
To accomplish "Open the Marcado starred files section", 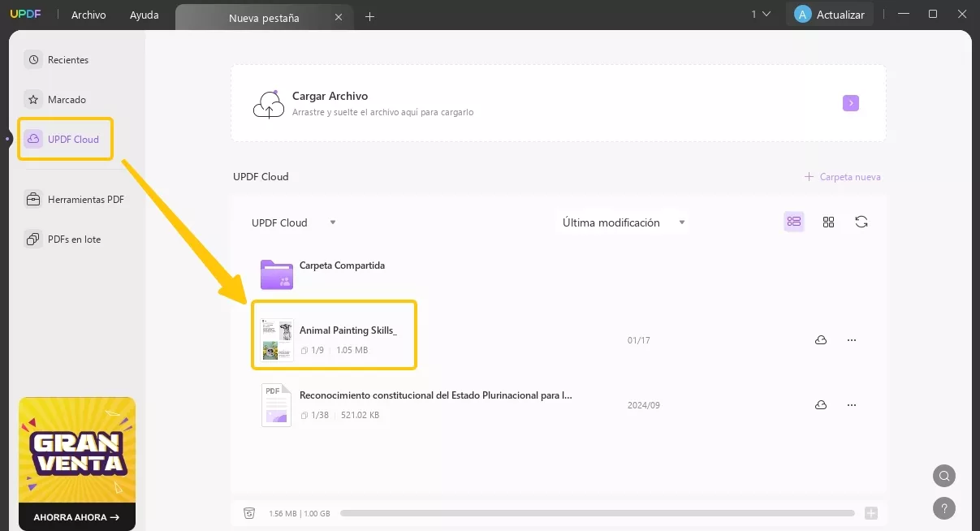I will [x=55, y=100].
